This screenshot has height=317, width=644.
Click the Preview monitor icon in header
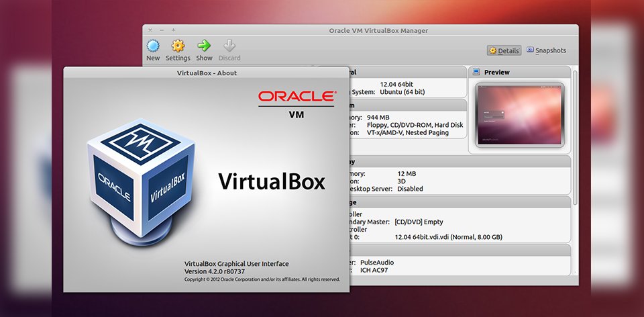[476, 72]
